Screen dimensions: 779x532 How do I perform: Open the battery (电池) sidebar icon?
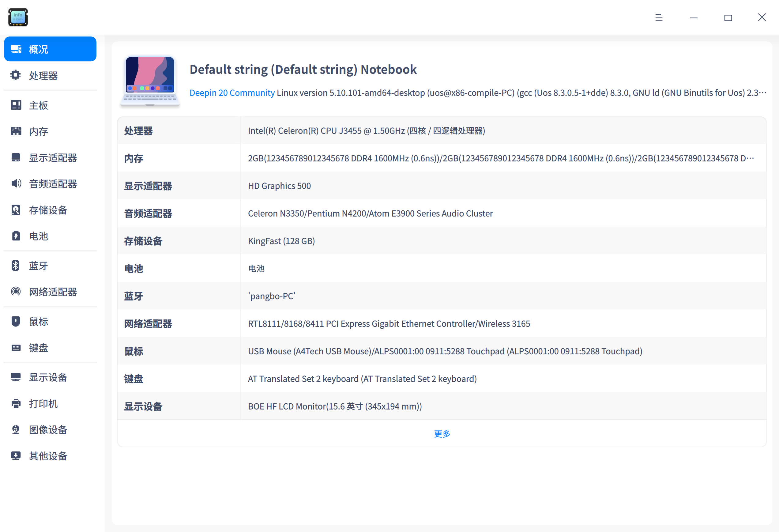point(16,236)
